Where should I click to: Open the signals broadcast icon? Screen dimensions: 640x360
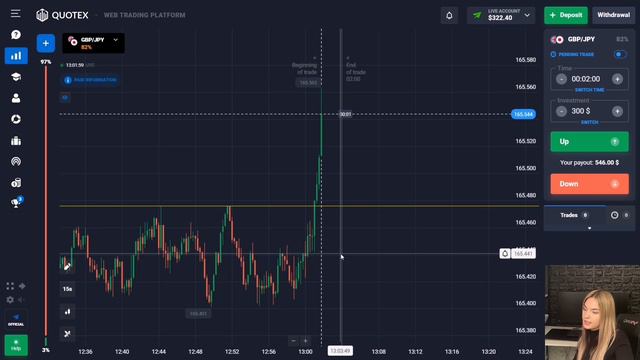16,162
